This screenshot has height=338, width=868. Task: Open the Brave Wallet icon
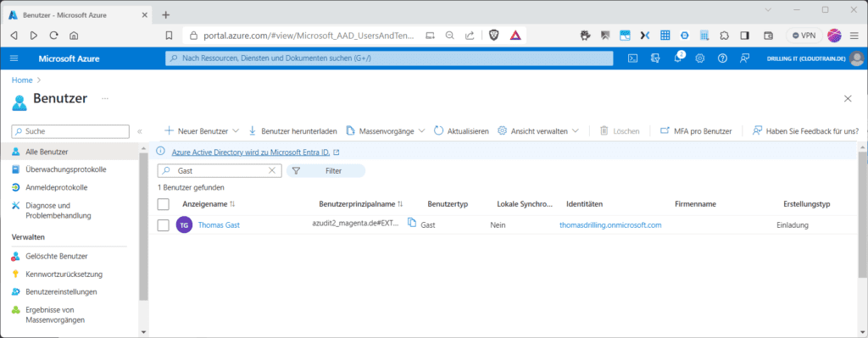coord(768,36)
